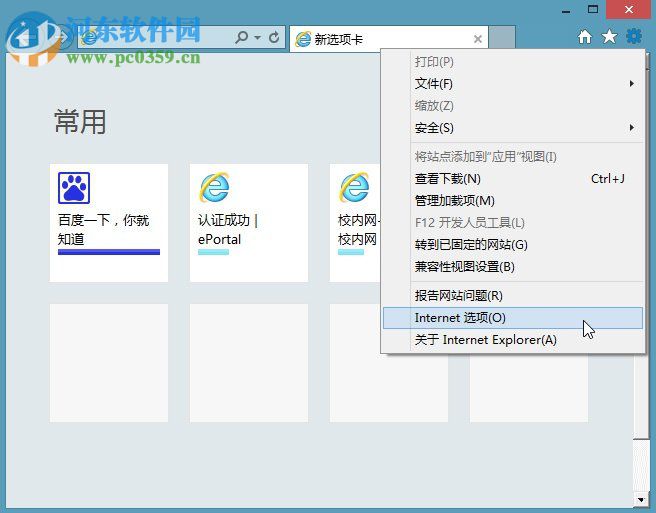The image size is (656, 513).
Task: Click the Baidu paw icon tile
Action: tap(109, 223)
